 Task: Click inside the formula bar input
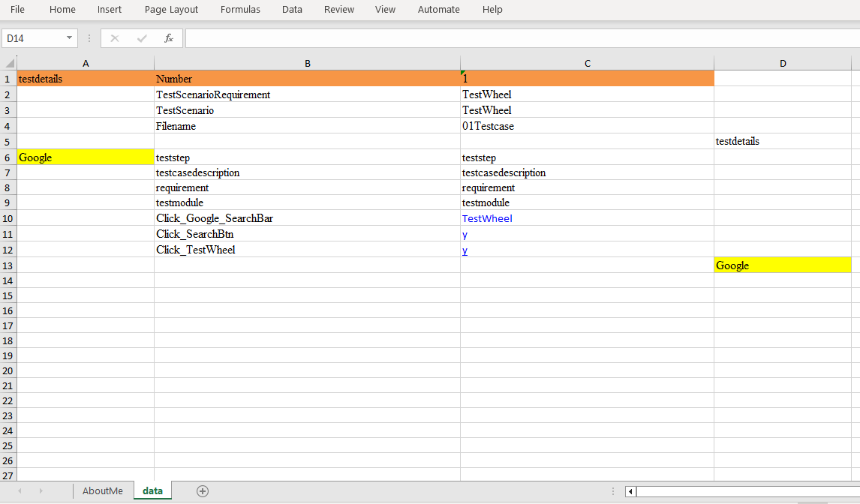pos(518,38)
